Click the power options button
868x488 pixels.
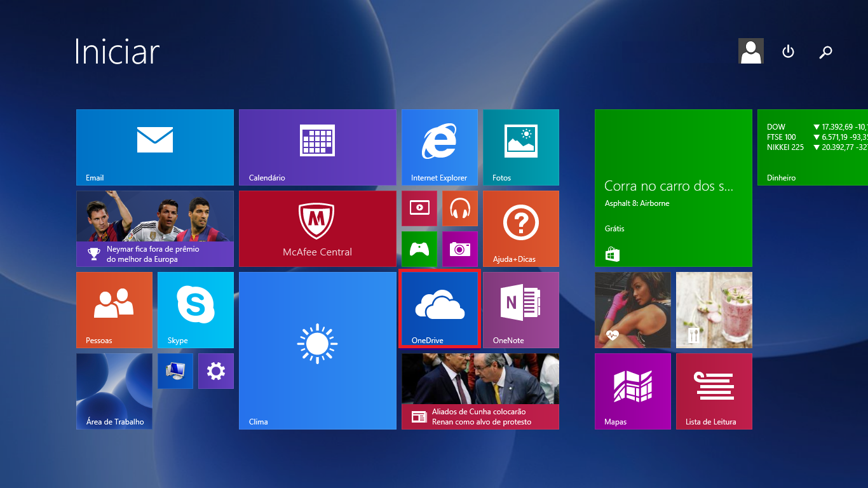click(x=788, y=51)
